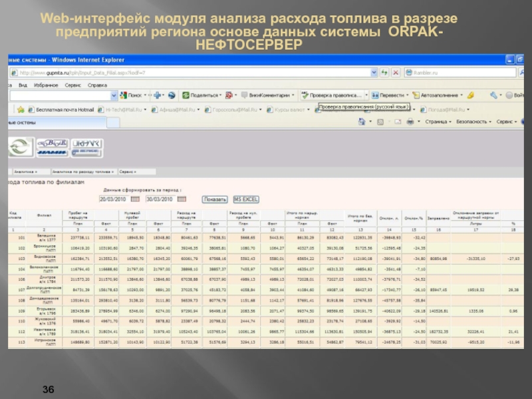Export table with MS EXCEL button
Viewport: 532px width, 399px height.
click(x=245, y=199)
